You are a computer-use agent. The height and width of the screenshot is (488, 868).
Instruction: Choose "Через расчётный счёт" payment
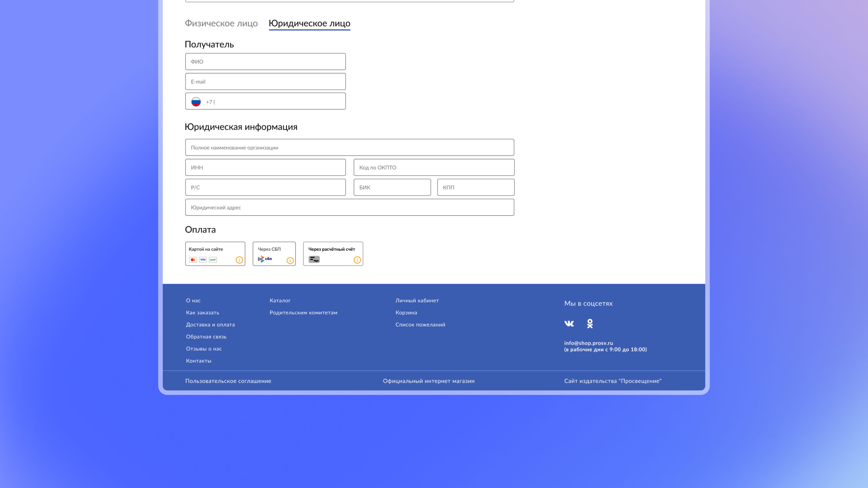331,249
